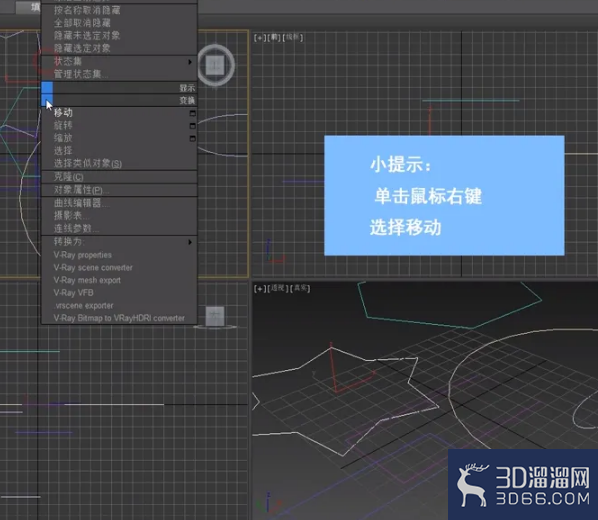
Task: Click the ViewCube in the top viewport
Action: pyautogui.click(x=215, y=65)
